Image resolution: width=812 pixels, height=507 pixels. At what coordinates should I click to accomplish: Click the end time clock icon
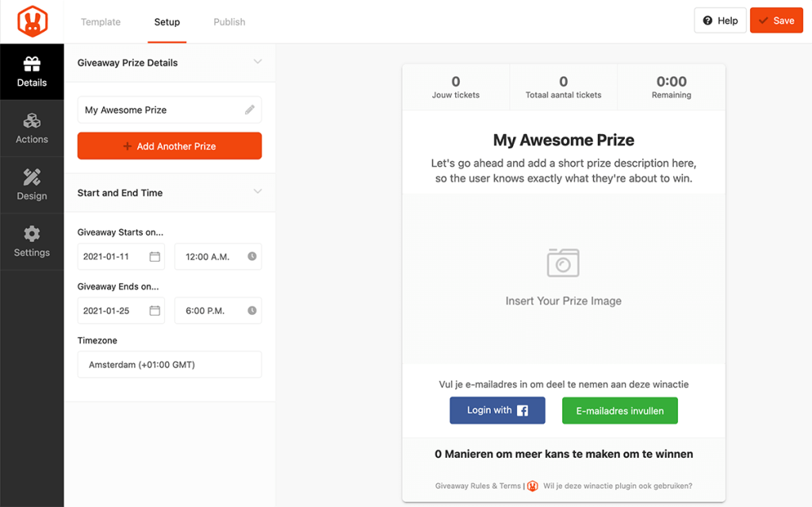click(252, 311)
